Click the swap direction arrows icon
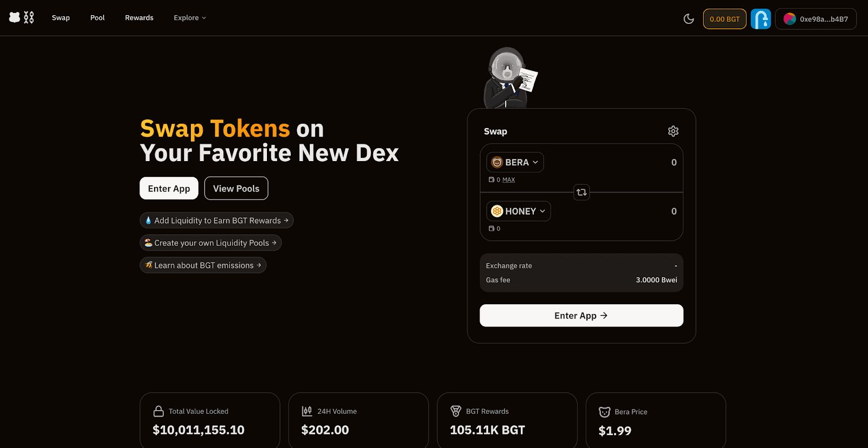 [582, 192]
